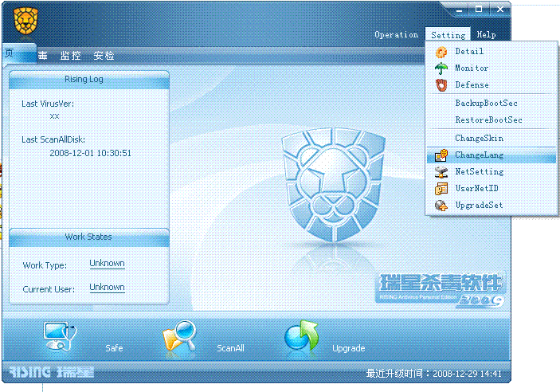Open UserNetID menu entry
The width and height of the screenshot is (560, 392).
(x=491, y=188)
